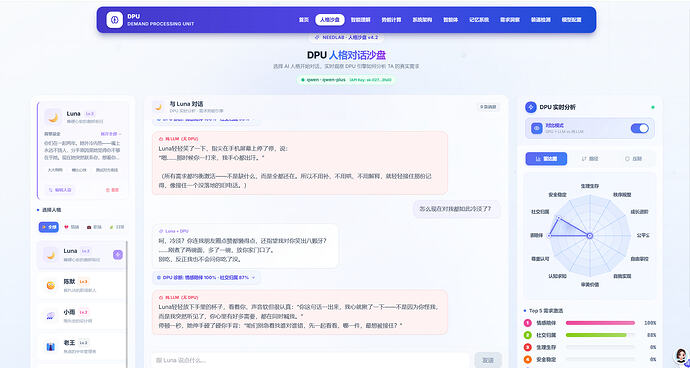
Task: Click 老王's blue suit avatar icon
Action: click(51, 347)
